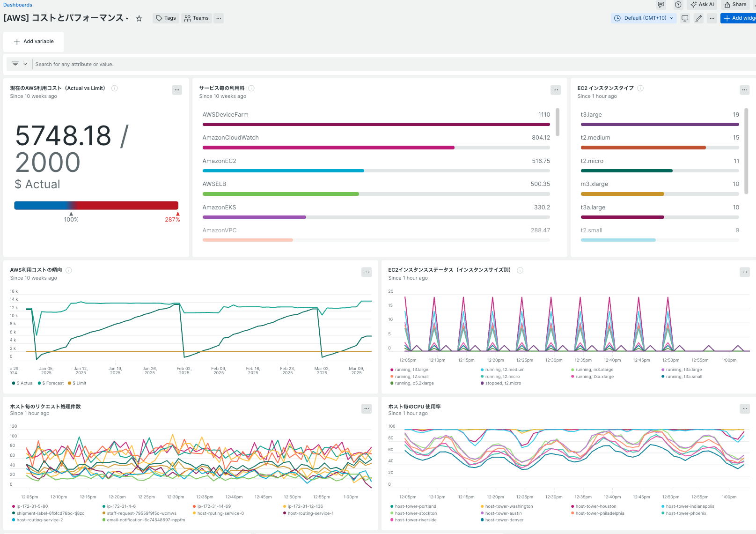Open menu of the ホスト毎のリクエスト処理件数 widget

click(367, 409)
